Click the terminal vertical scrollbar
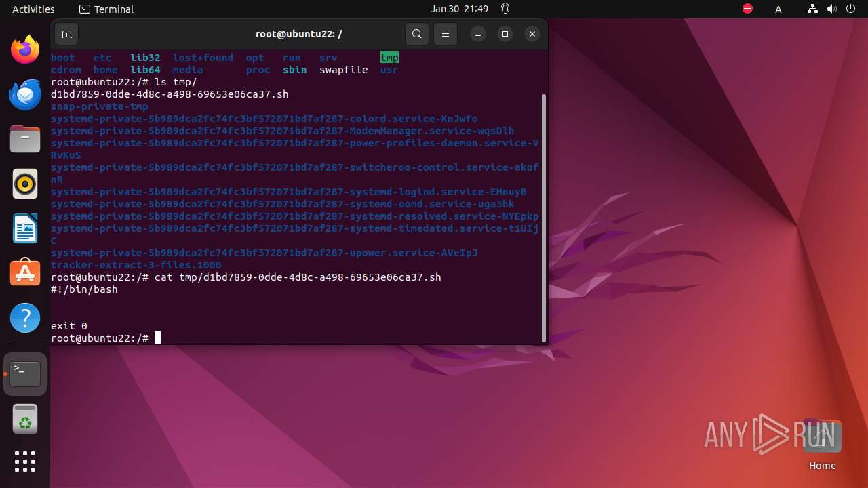 pos(543,218)
